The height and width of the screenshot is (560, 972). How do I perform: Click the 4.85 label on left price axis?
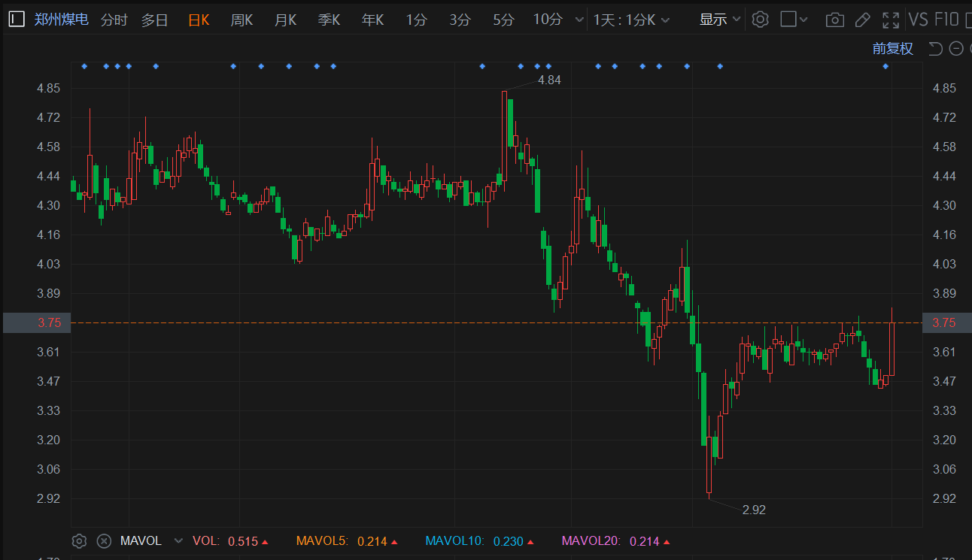(49, 88)
